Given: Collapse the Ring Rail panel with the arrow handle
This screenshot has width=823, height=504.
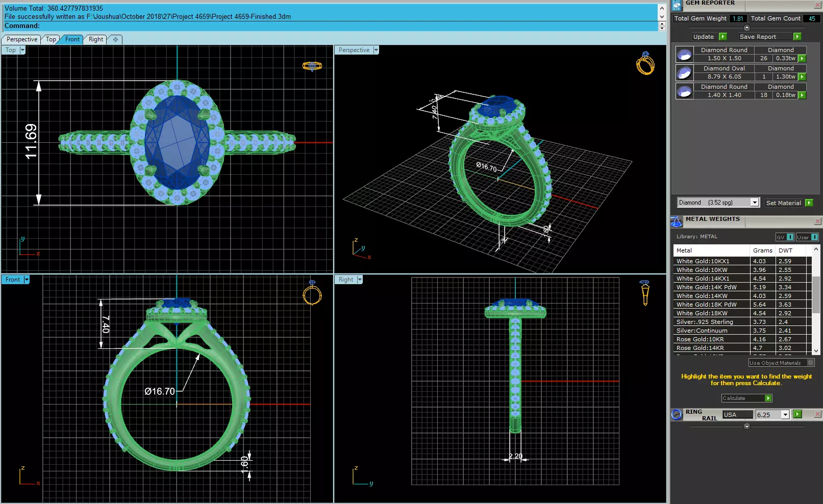Looking at the screenshot, I should pos(747,426).
